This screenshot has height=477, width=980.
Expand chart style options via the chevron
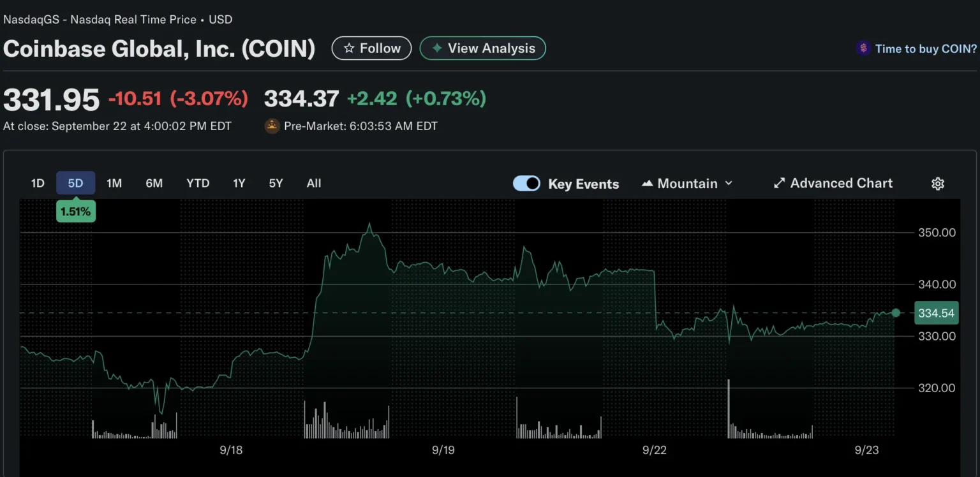point(729,183)
